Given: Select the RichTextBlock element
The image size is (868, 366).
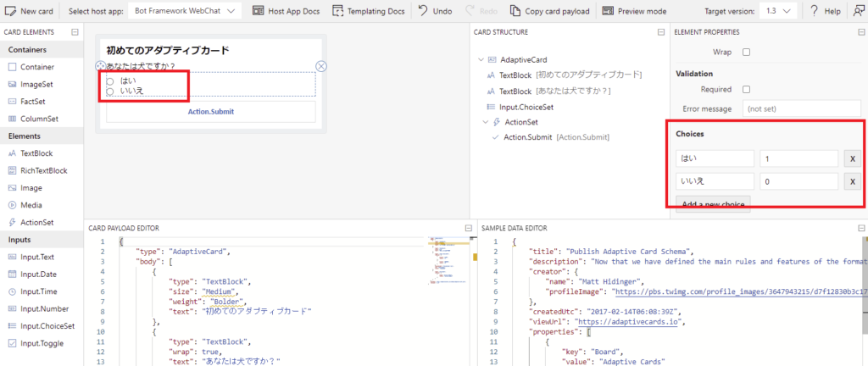Looking at the screenshot, I should coord(44,170).
